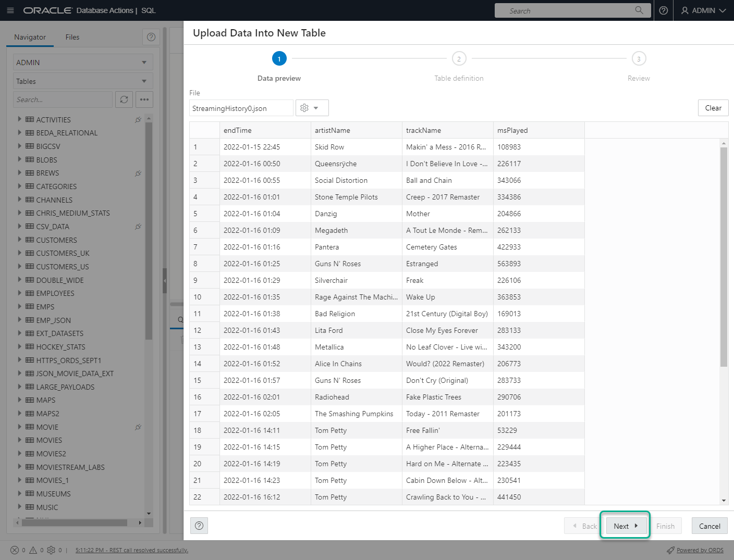This screenshot has height=560, width=734.
Task: Click the Skid Row artist cell
Action: (356, 147)
